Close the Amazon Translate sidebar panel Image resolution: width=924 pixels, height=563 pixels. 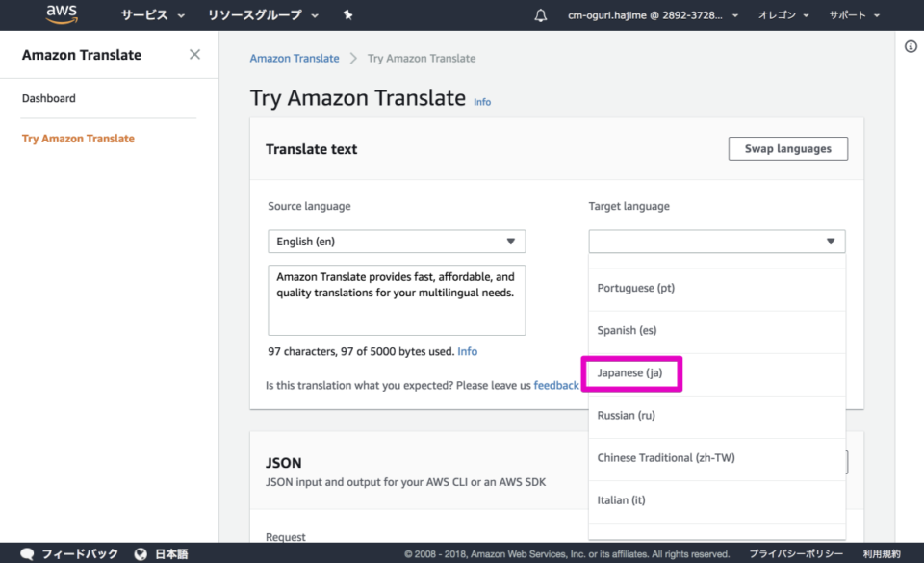[193, 55]
